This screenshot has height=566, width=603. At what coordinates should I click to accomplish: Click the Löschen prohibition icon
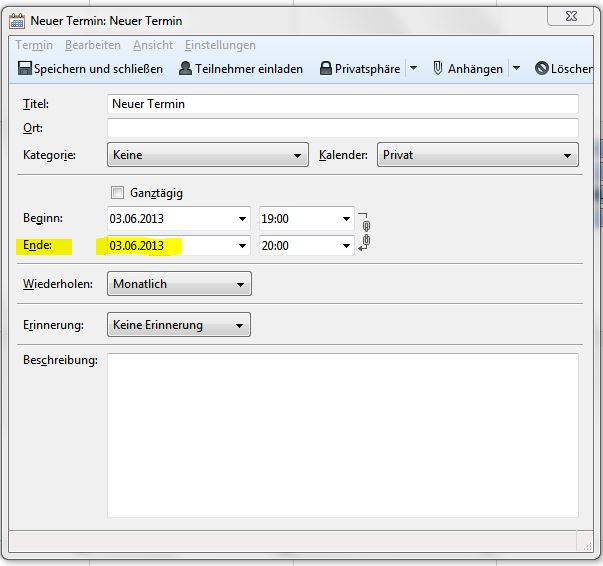(541, 68)
